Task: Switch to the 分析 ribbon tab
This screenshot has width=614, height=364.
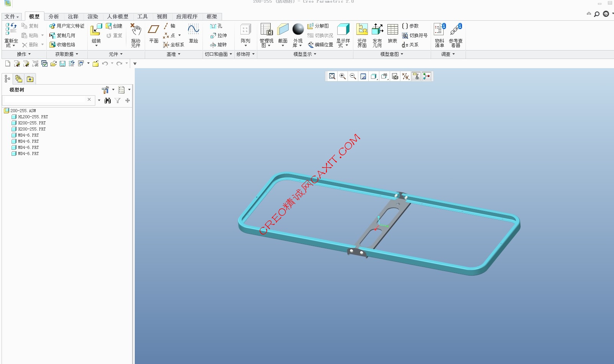Action: tap(54, 16)
